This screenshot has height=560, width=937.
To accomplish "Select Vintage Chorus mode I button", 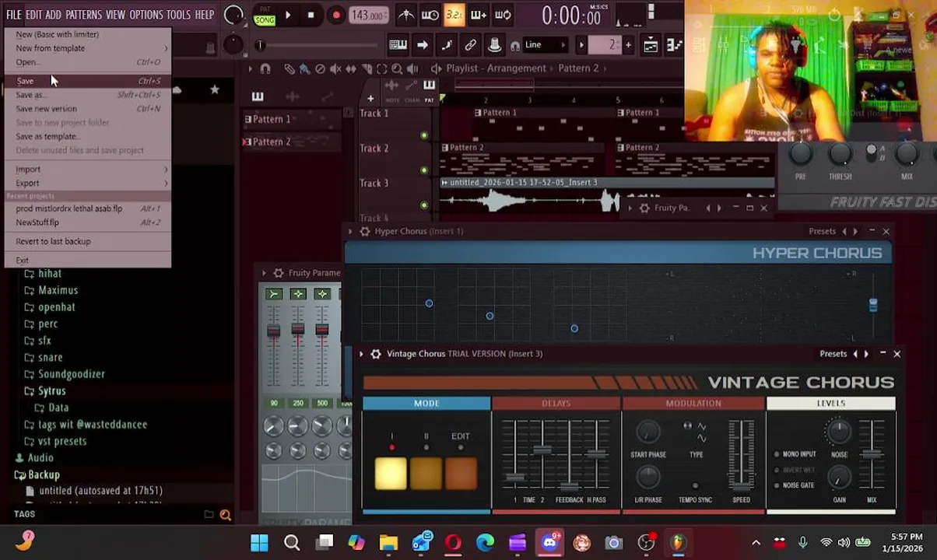I will click(391, 473).
